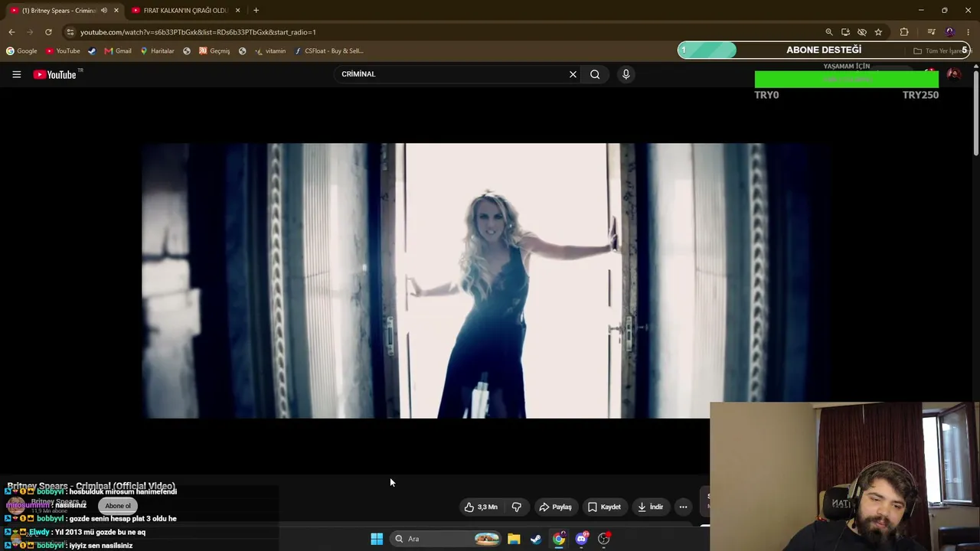Image resolution: width=980 pixels, height=551 pixels.
Task: Open the Extensions puzzle icon
Action: (x=904, y=32)
